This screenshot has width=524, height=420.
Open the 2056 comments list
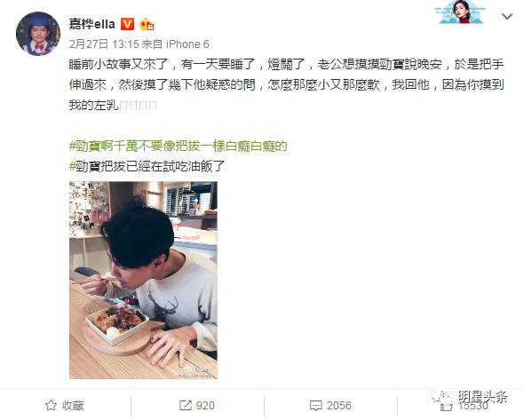pyautogui.click(x=339, y=406)
